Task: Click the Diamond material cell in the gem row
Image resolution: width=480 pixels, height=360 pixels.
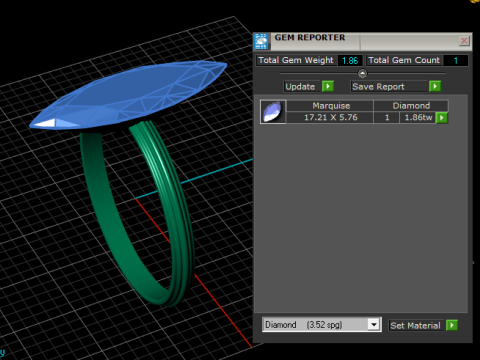Action: pos(411,106)
